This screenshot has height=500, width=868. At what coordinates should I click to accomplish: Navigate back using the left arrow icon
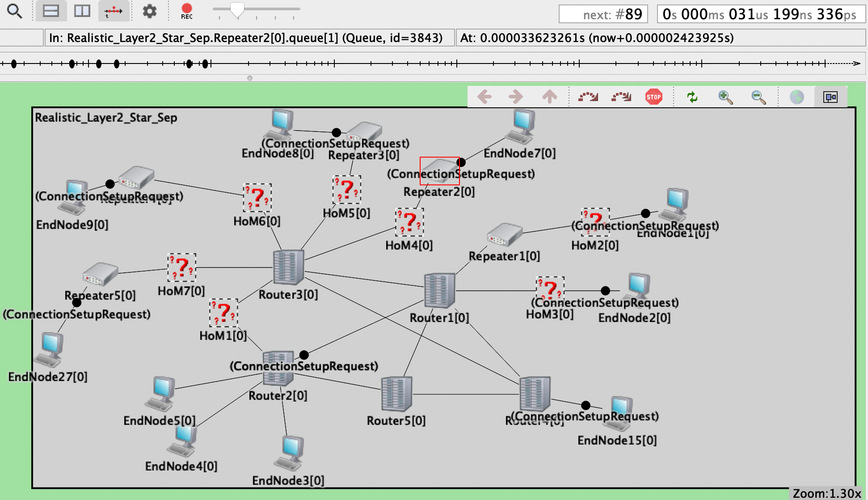point(485,97)
